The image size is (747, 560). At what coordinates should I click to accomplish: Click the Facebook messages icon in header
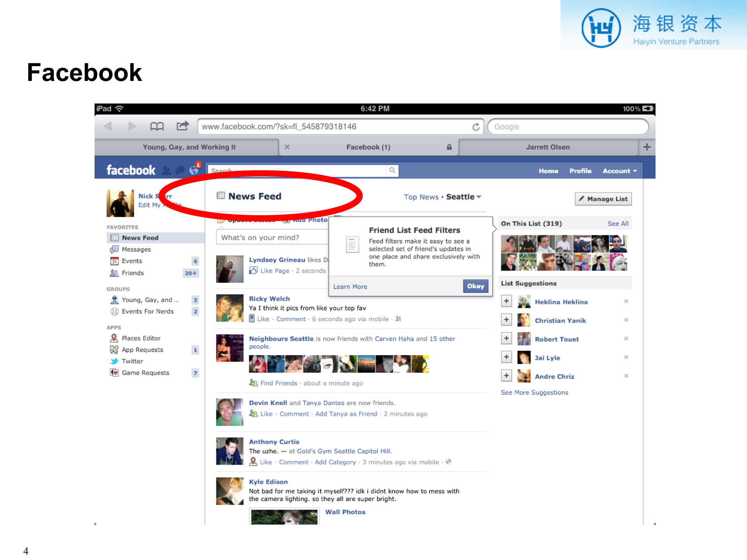click(180, 170)
